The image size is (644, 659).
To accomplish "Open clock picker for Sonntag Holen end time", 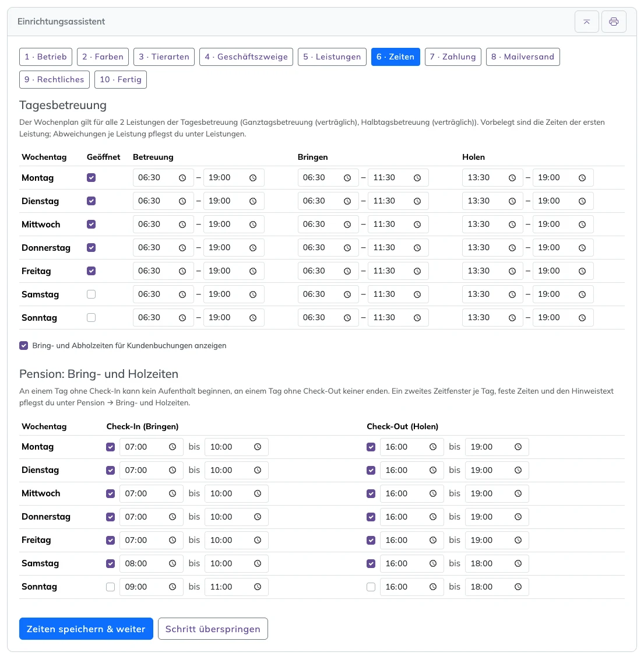I will [x=582, y=318].
